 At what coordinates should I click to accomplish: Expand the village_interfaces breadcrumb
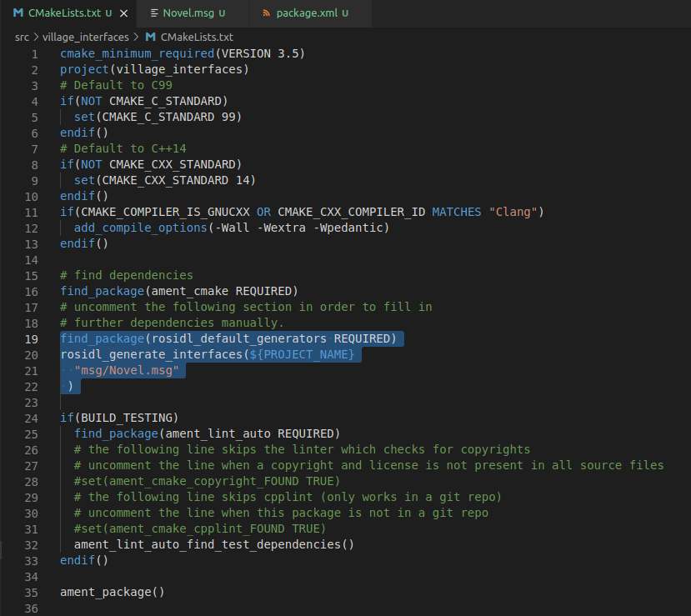87,38
